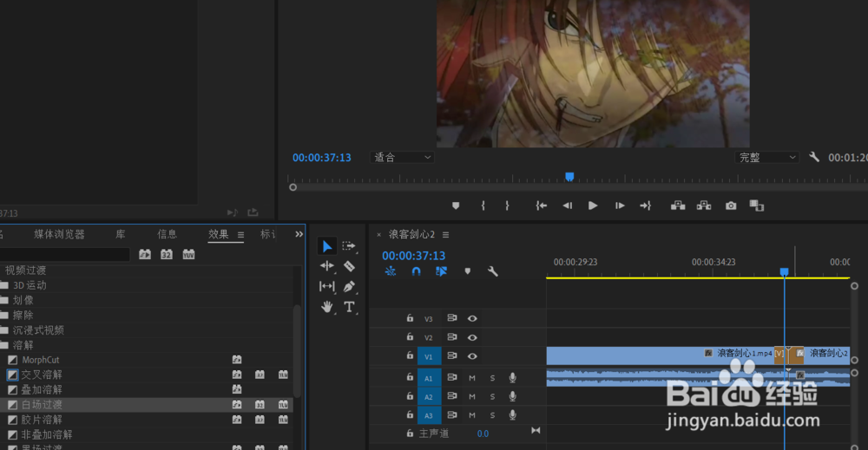The width and height of the screenshot is (868, 450).
Task: Toggle track targeting for A1
Action: pos(429,378)
